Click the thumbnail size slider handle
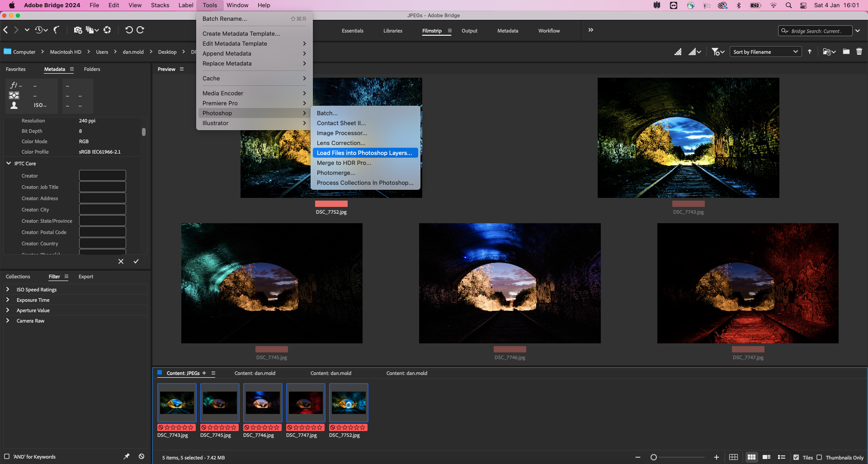The image size is (868, 464). point(653,457)
